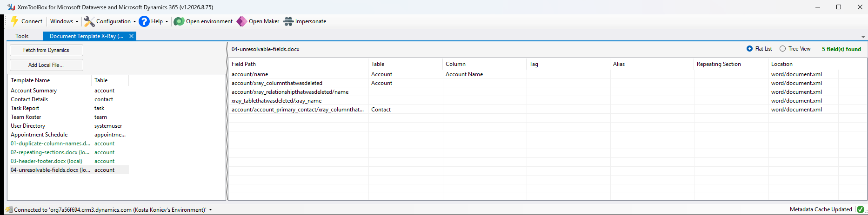The image size is (868, 215).
Task: Open the Windows dropdown menu
Action: [x=64, y=21]
